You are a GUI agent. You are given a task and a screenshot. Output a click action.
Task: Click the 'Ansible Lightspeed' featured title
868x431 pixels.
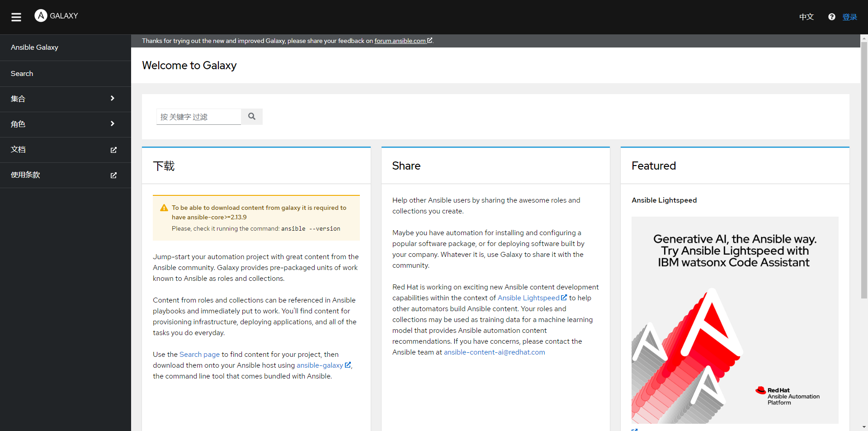[664, 200]
